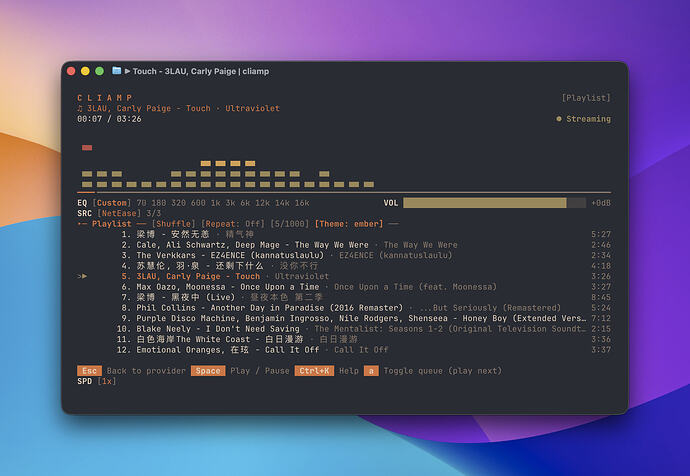690x476 pixels.
Task: Click the now-playing arrow beside track 5
Action: [82, 276]
